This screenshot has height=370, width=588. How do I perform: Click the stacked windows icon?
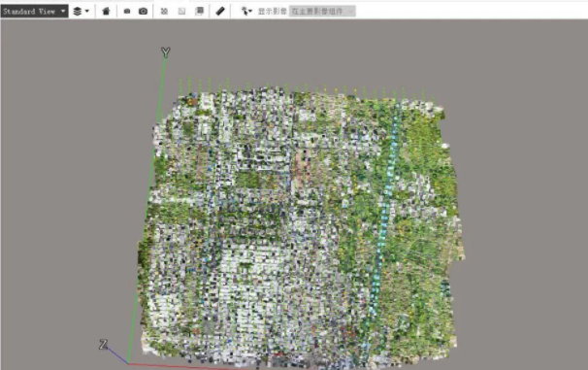point(200,11)
